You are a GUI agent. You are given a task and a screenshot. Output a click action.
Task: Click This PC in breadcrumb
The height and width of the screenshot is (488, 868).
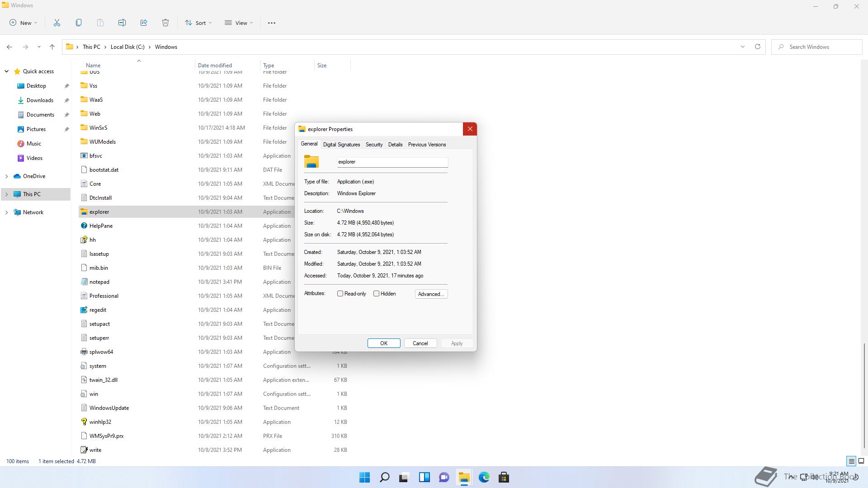tap(91, 47)
